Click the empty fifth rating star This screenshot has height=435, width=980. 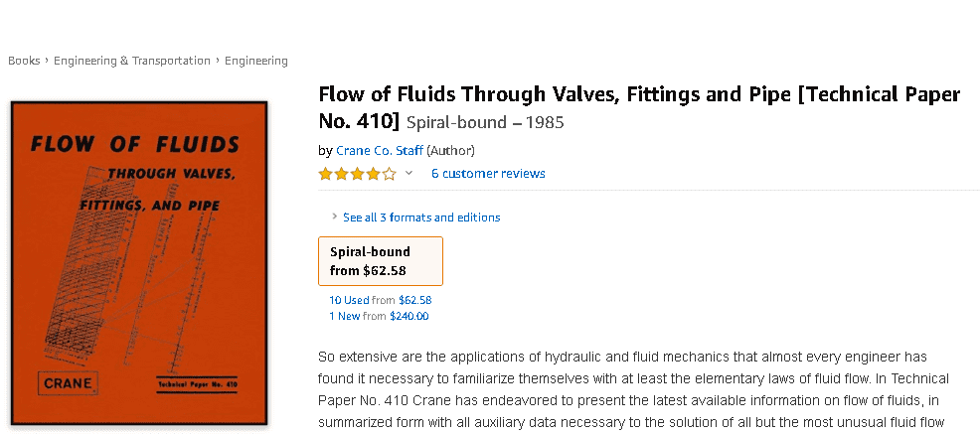coord(389,174)
